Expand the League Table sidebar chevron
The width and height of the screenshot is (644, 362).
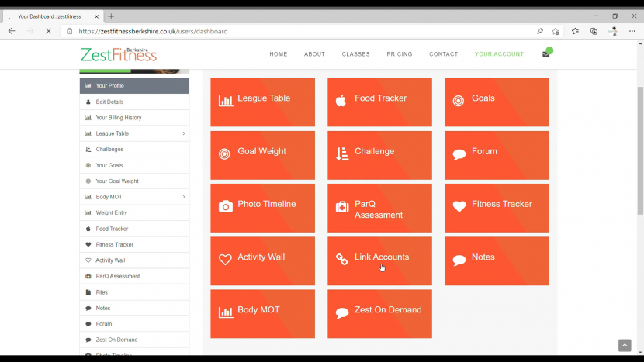coord(184,133)
